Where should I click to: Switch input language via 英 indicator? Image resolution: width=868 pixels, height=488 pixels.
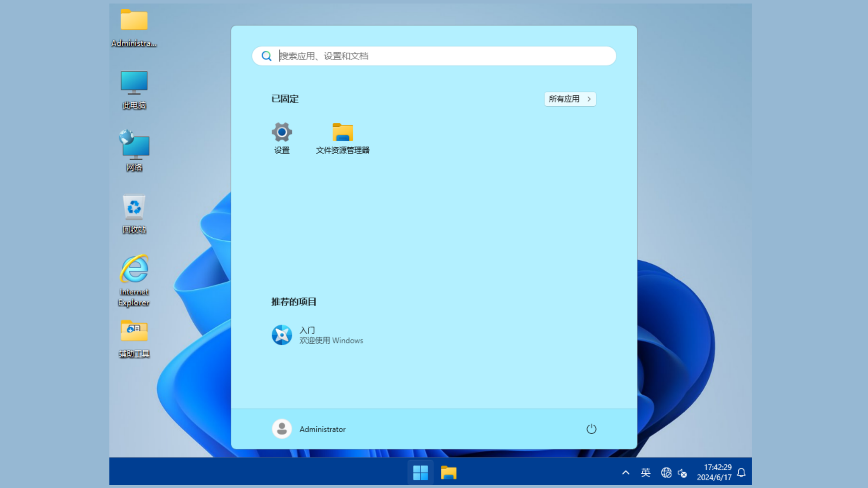[x=645, y=472]
